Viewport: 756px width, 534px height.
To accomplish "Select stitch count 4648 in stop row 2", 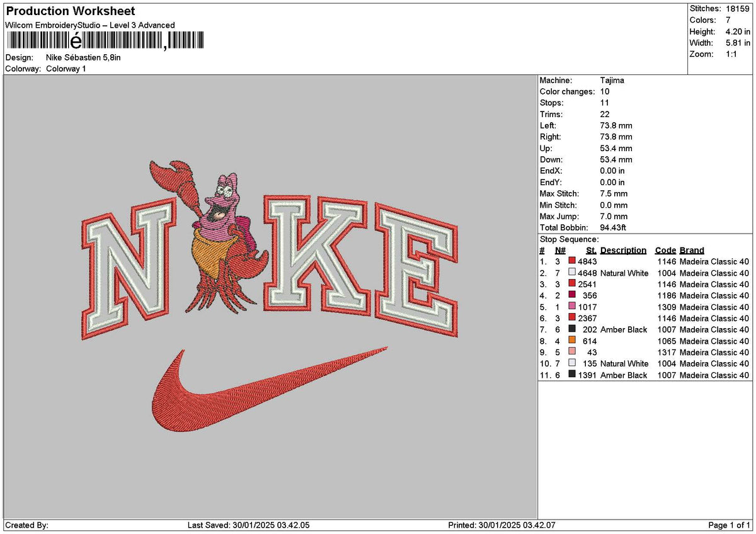I will tap(587, 273).
